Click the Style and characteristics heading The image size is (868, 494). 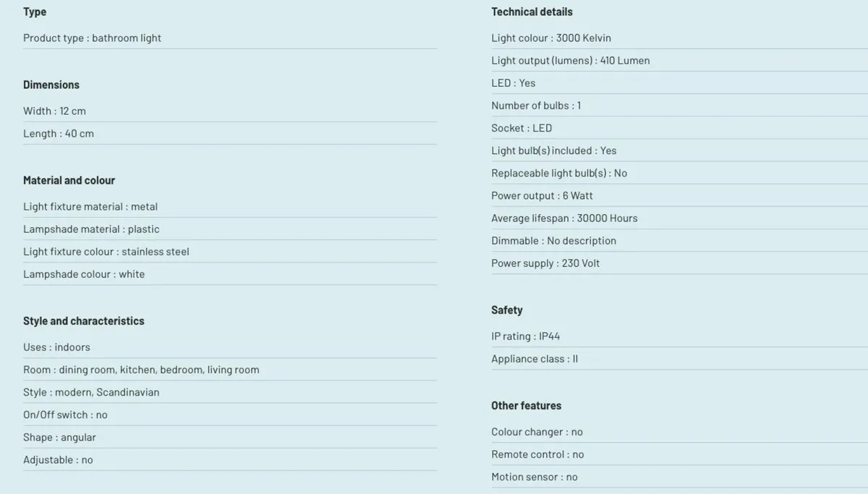[84, 321]
